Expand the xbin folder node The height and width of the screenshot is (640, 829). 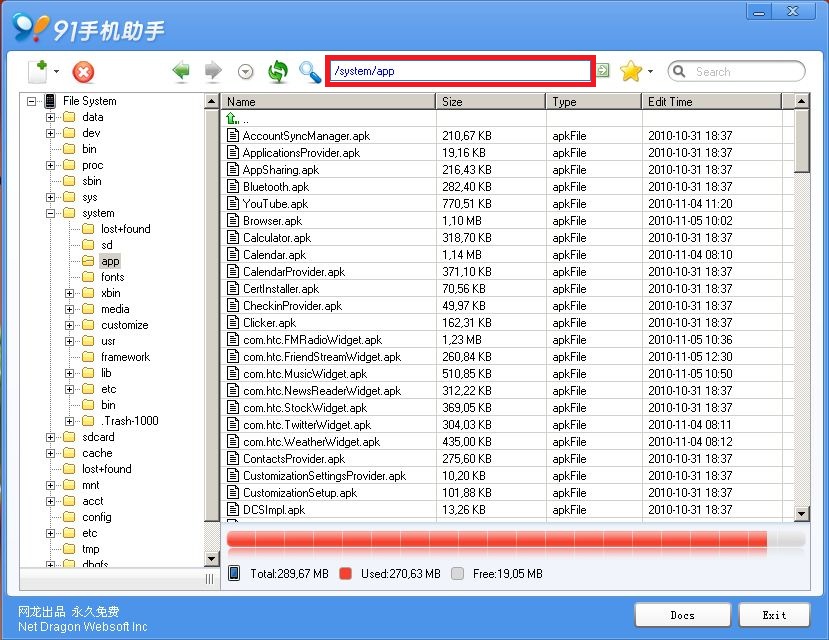coord(70,293)
